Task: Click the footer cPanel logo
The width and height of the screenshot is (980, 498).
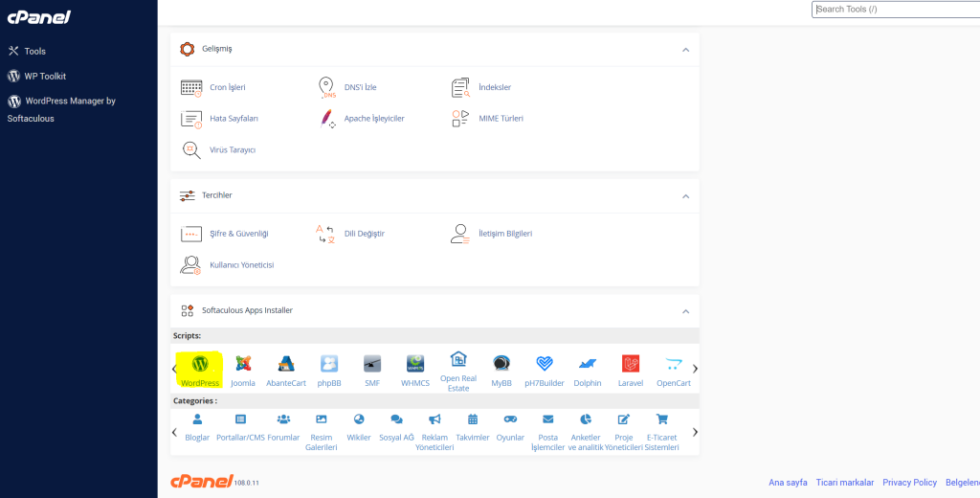Action: pyautogui.click(x=201, y=481)
